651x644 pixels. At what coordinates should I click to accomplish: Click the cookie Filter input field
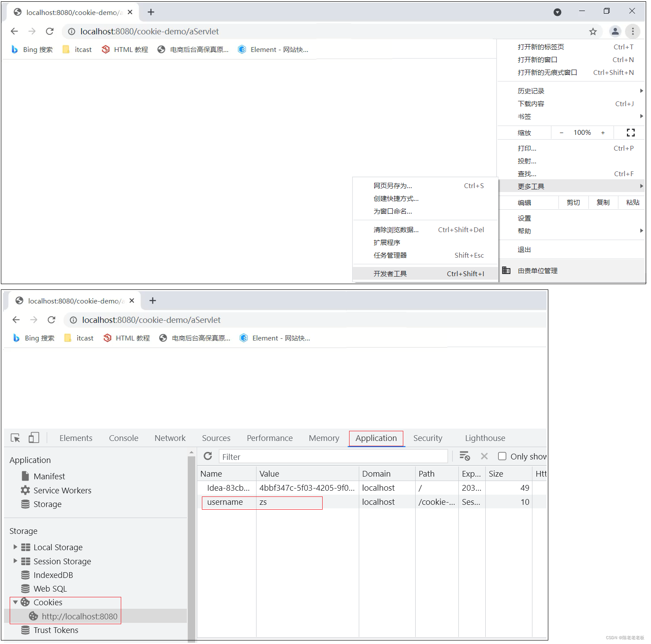coord(333,457)
